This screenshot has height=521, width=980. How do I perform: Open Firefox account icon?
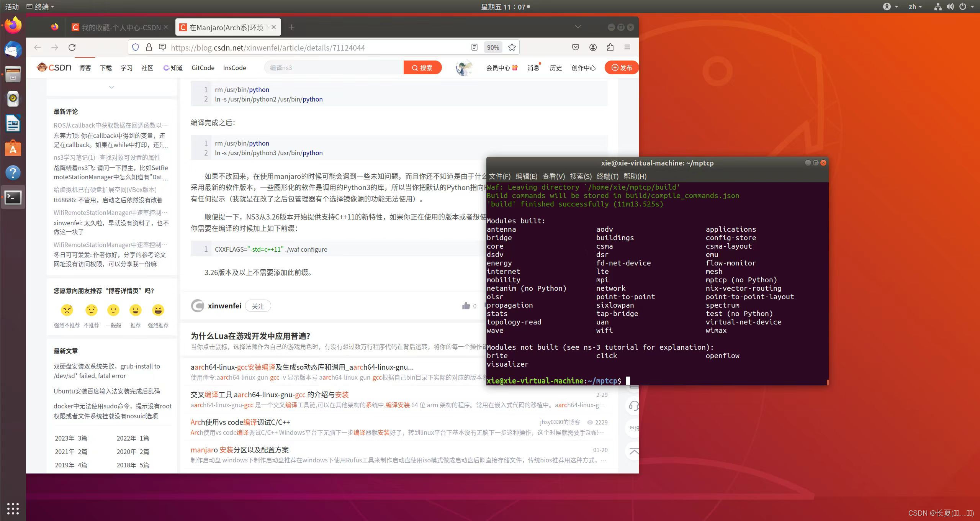pyautogui.click(x=592, y=47)
